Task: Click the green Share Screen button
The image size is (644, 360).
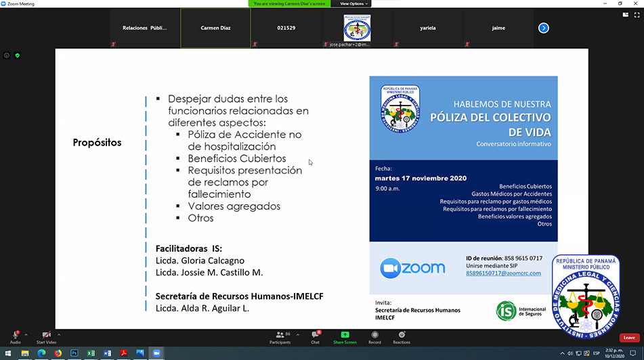Action: (345, 337)
